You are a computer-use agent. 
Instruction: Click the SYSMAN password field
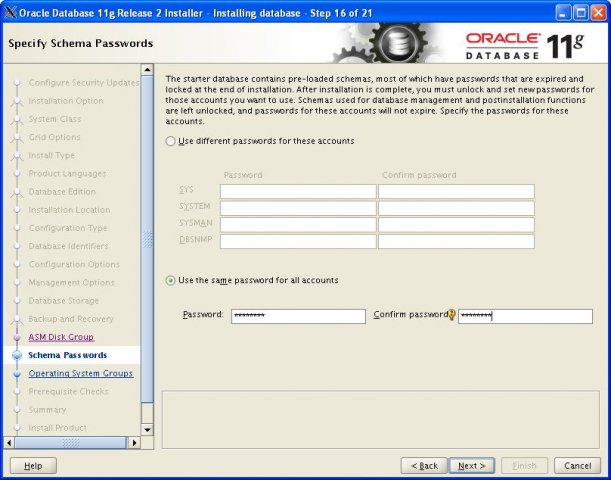tap(298, 225)
